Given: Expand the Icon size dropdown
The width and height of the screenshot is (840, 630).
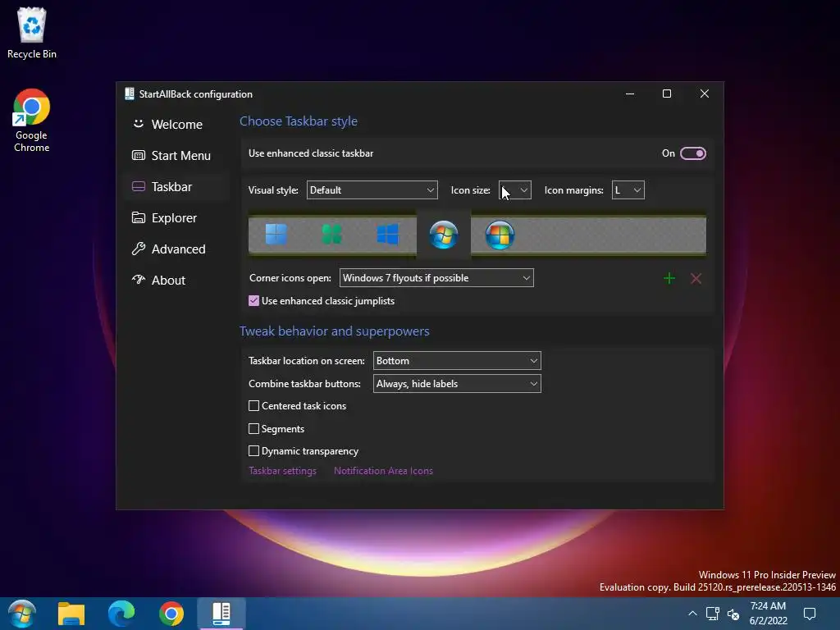Looking at the screenshot, I should tap(515, 189).
